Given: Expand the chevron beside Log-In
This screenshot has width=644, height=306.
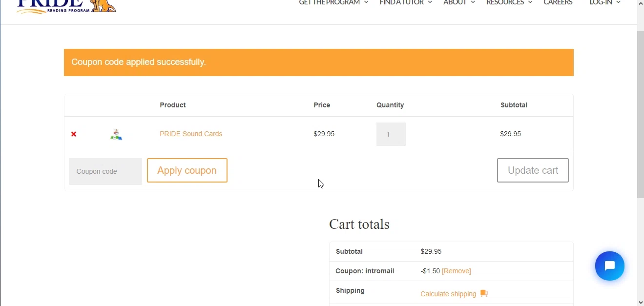Looking at the screenshot, I should [619, 2].
